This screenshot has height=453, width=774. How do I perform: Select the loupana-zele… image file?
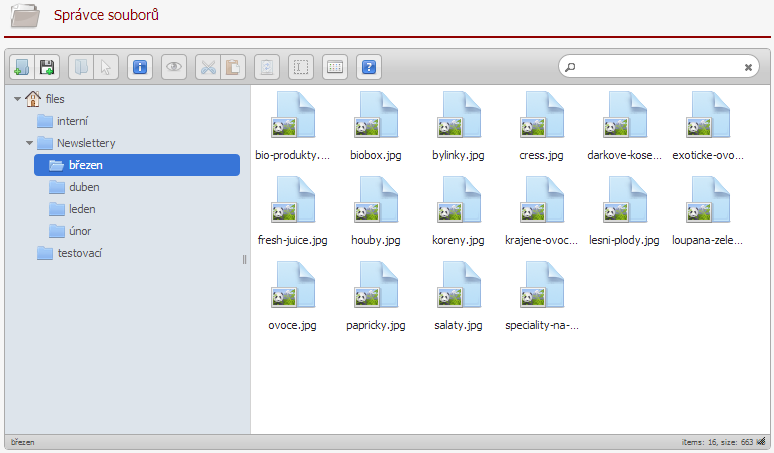coord(707,211)
